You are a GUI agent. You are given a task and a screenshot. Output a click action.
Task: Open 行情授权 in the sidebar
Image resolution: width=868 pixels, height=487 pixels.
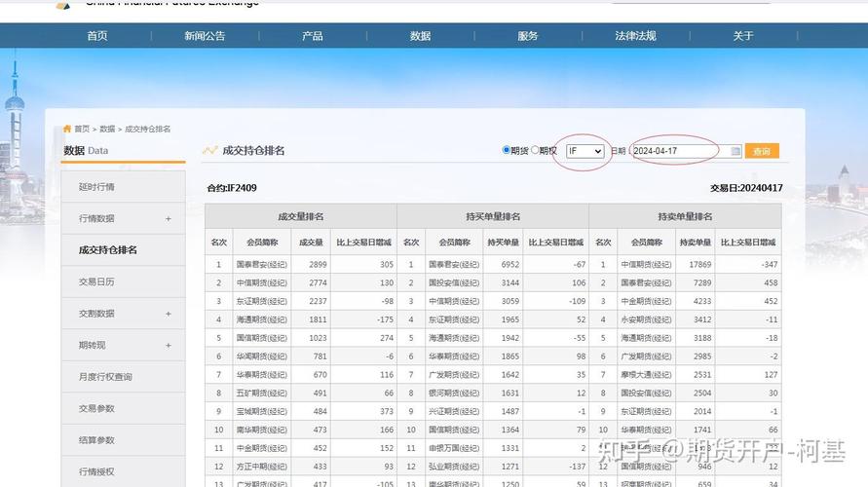click(123, 471)
